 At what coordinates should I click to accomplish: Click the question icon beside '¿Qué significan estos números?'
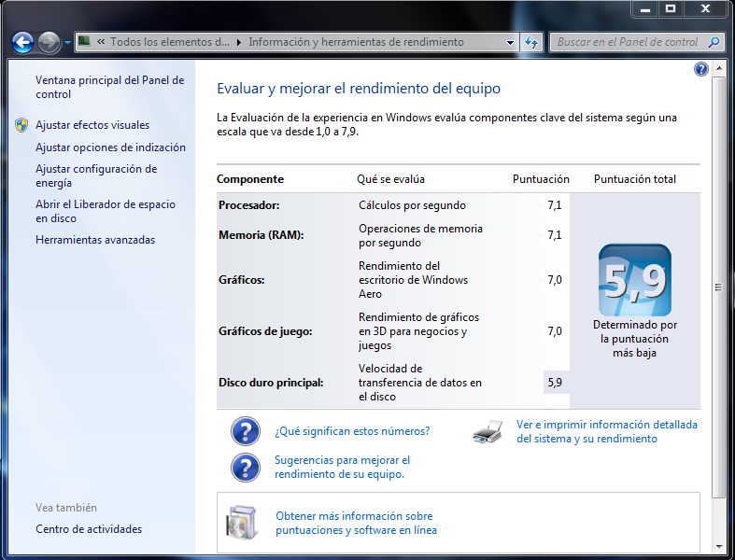pos(246,431)
